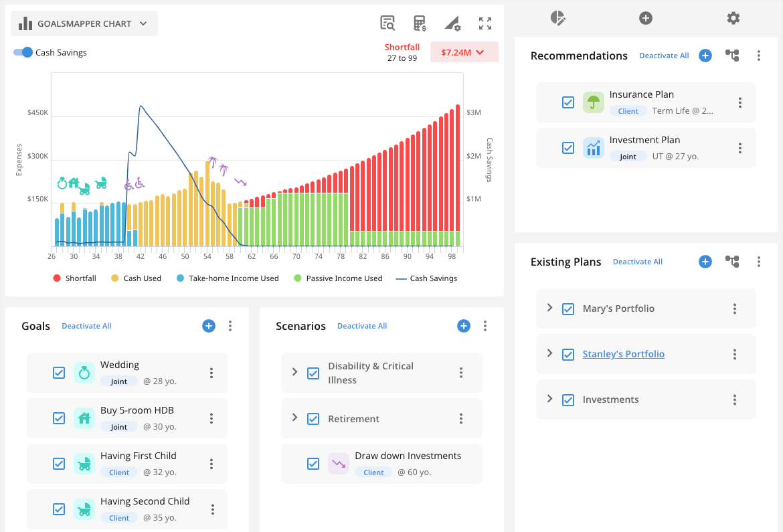
Task: Open the hierarchy icon in Recommendations
Action: pos(732,56)
